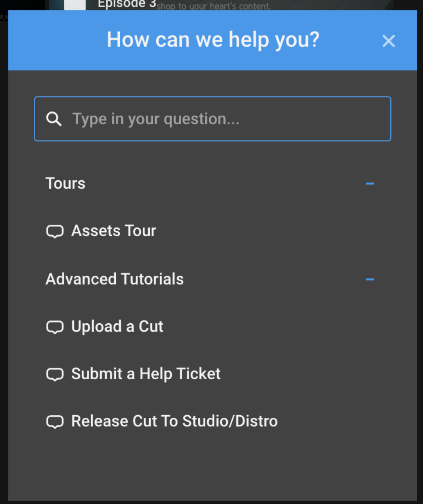Click the How can we help you? title
This screenshot has width=423, height=504.
[213, 40]
